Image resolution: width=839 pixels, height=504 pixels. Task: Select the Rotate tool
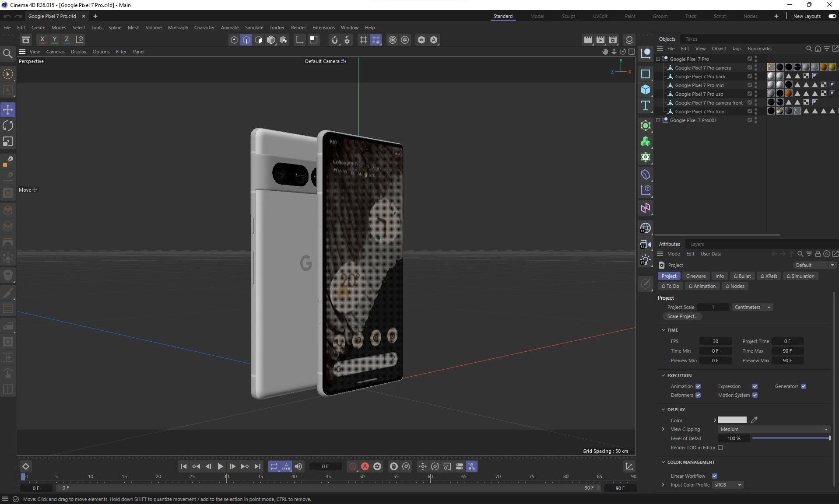(8, 126)
